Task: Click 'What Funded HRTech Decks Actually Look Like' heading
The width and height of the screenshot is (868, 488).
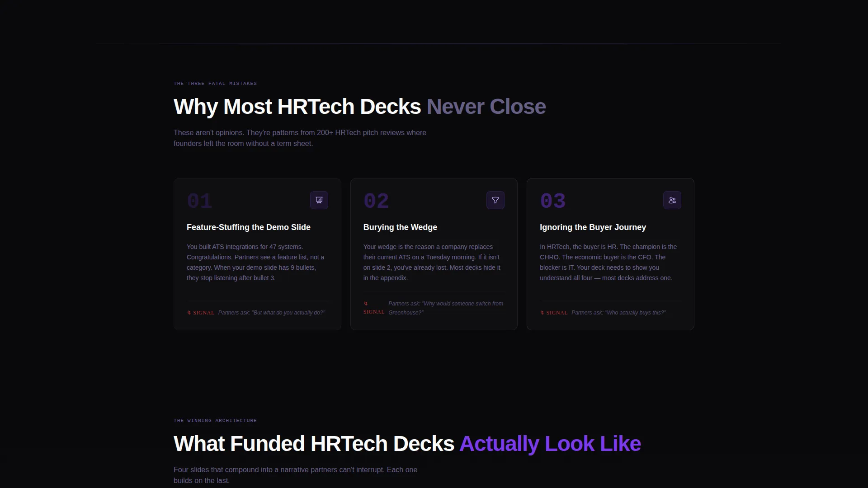Action: tap(407, 444)
